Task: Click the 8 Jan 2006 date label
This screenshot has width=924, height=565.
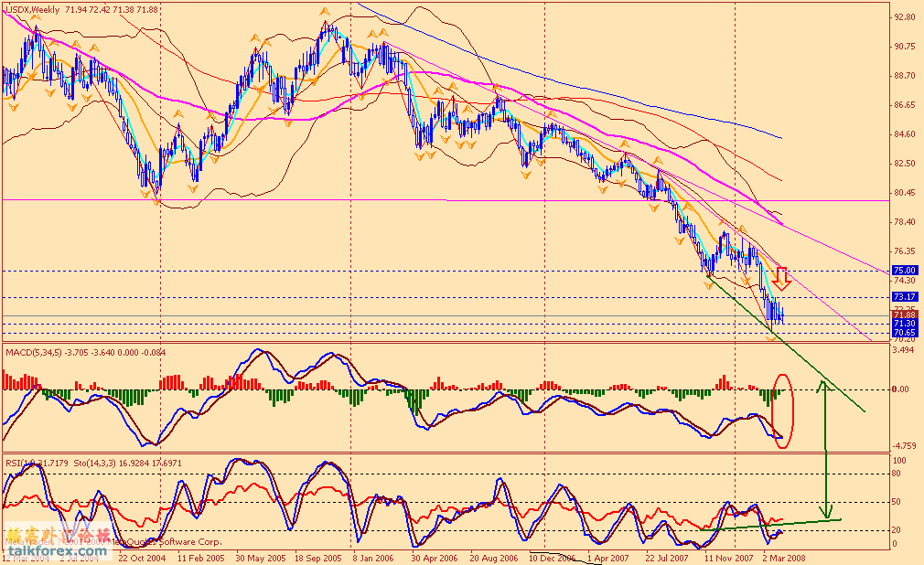Action: coord(373,558)
